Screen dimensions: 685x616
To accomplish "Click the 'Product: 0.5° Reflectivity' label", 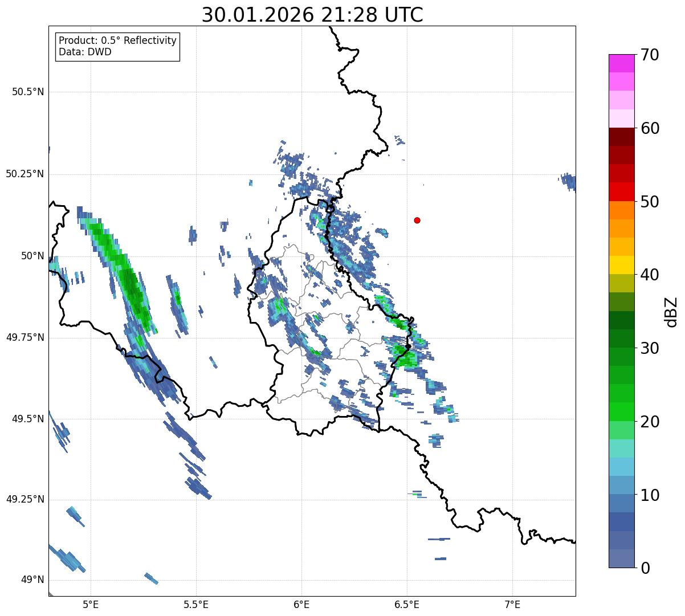I will (x=118, y=41).
